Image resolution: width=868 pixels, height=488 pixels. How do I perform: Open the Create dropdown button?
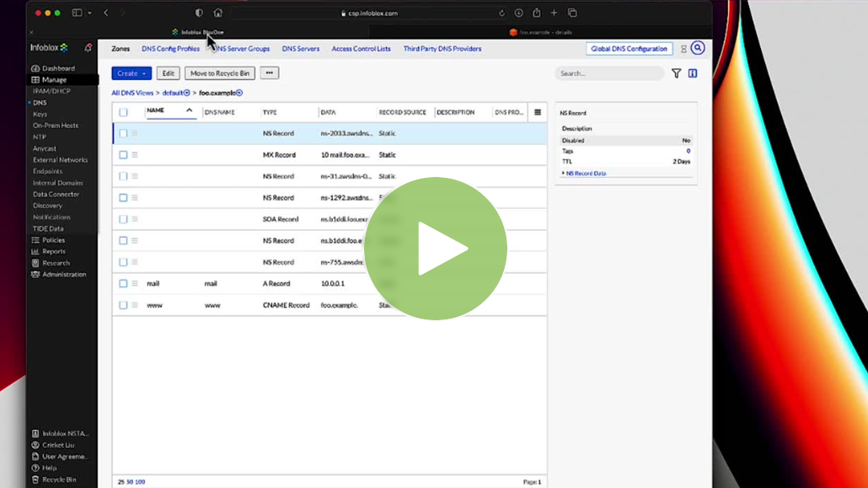coord(131,73)
